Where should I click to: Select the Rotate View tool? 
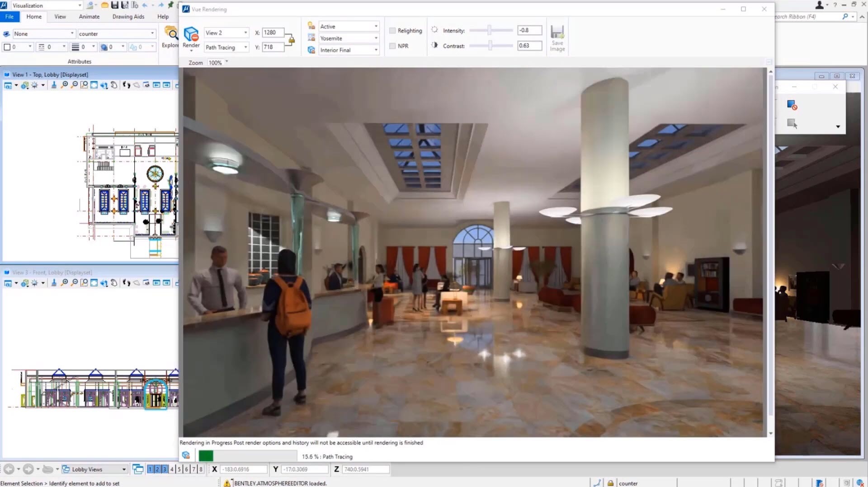pos(104,85)
